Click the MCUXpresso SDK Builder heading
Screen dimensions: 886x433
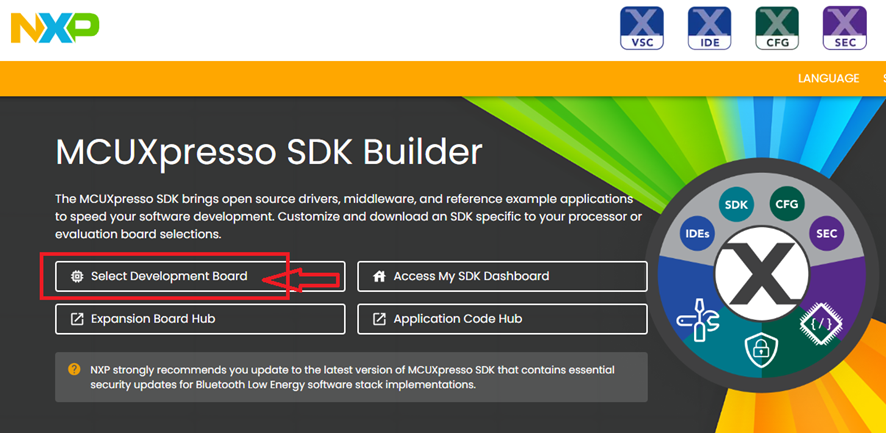click(269, 153)
